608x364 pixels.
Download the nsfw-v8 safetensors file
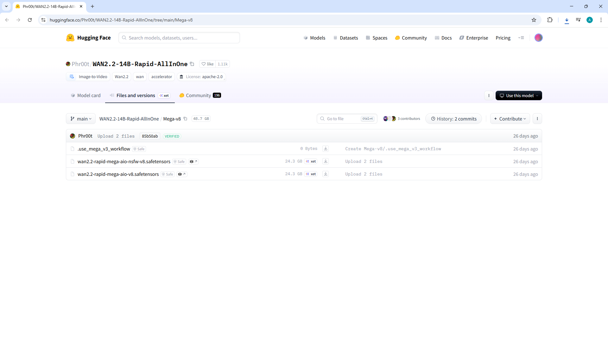pyautogui.click(x=325, y=161)
